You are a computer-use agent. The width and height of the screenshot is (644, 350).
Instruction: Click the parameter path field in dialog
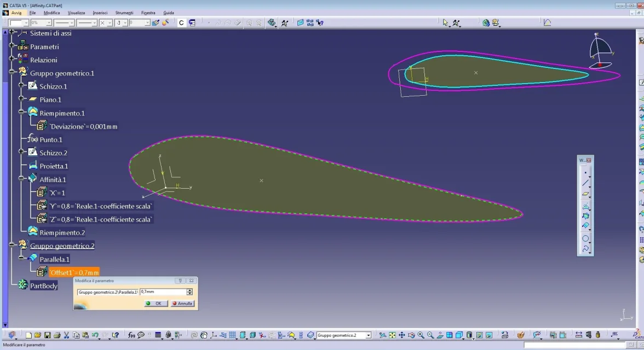pos(107,292)
